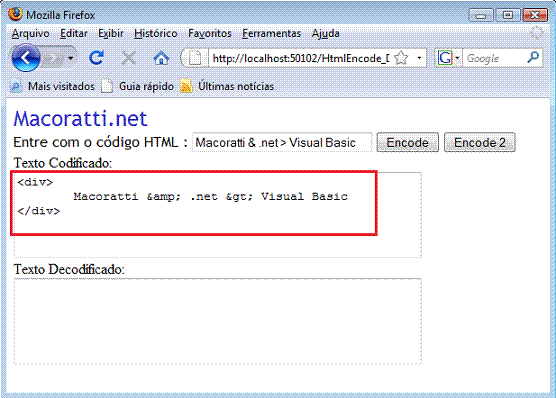Click the Encode 2 button

coord(479,142)
